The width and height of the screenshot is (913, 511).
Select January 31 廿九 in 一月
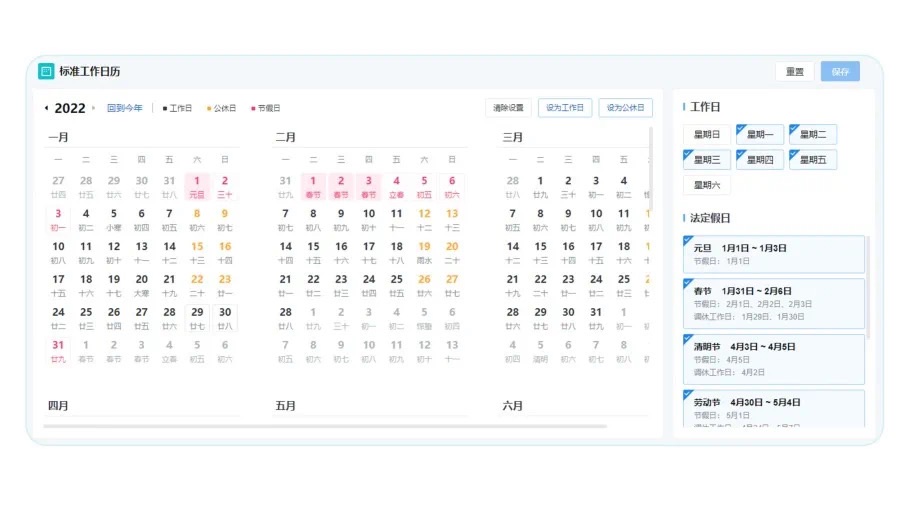tap(58, 351)
